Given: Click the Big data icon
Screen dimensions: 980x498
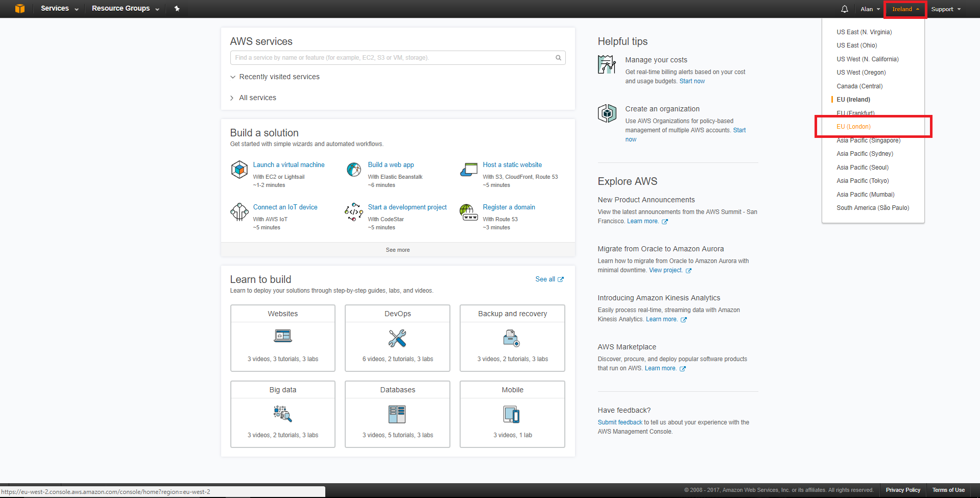Looking at the screenshot, I should tap(283, 414).
